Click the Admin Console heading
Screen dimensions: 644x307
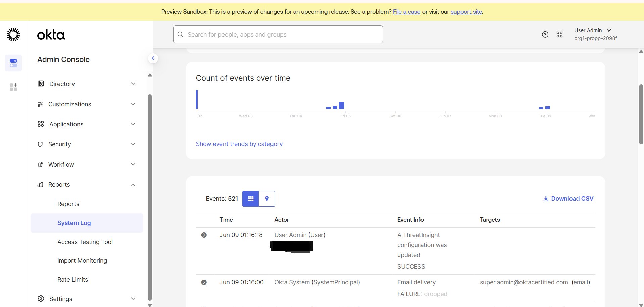63,59
